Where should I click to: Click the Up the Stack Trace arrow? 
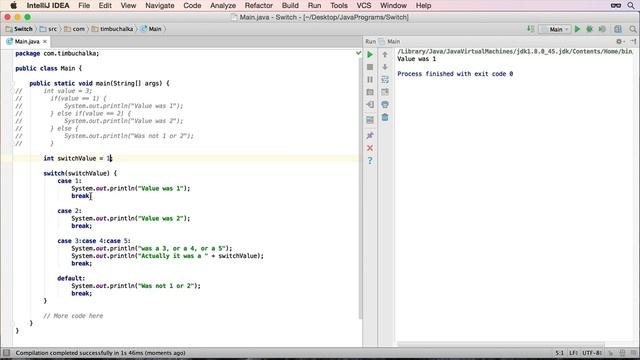pyautogui.click(x=385, y=54)
